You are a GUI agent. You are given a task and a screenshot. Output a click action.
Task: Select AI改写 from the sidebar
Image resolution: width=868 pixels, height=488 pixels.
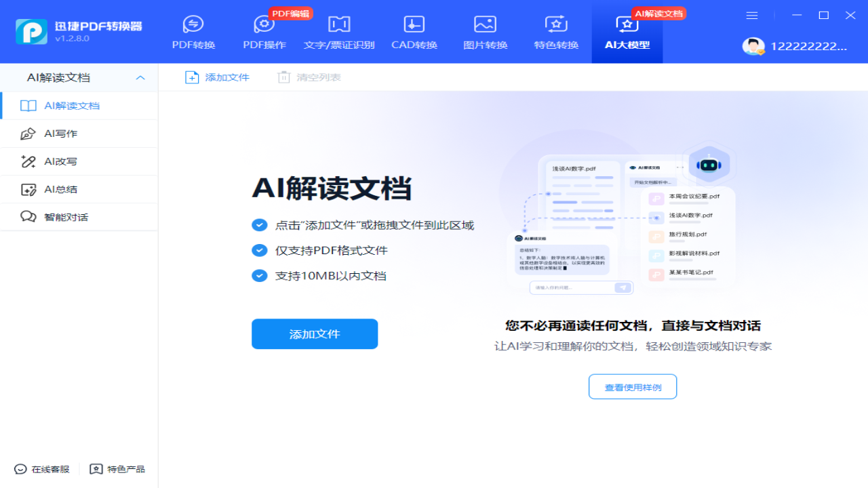79,161
